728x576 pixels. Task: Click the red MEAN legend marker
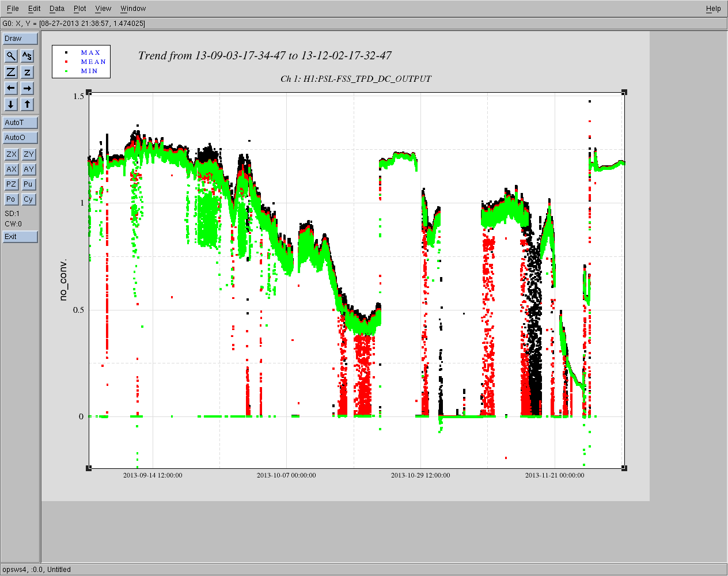click(x=67, y=62)
